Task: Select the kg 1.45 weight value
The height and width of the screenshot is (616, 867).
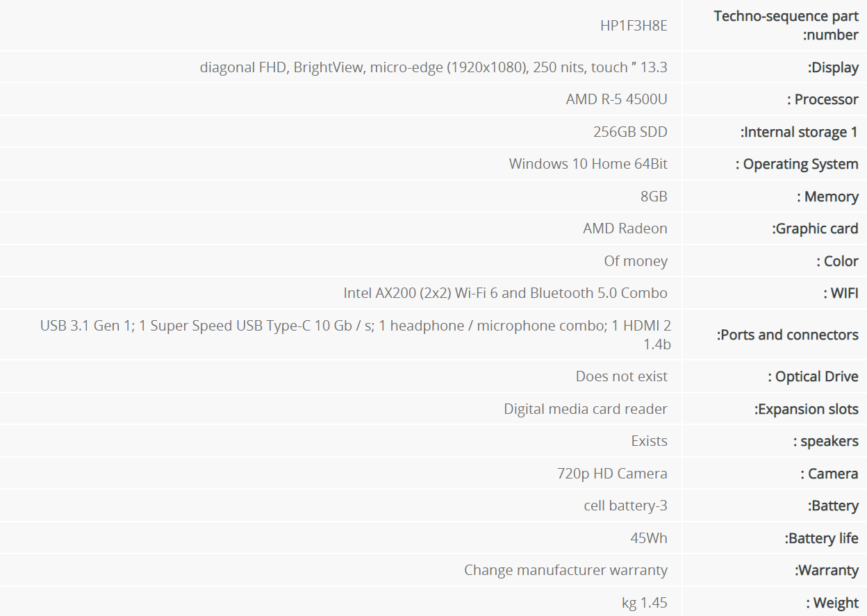Action: (x=645, y=603)
